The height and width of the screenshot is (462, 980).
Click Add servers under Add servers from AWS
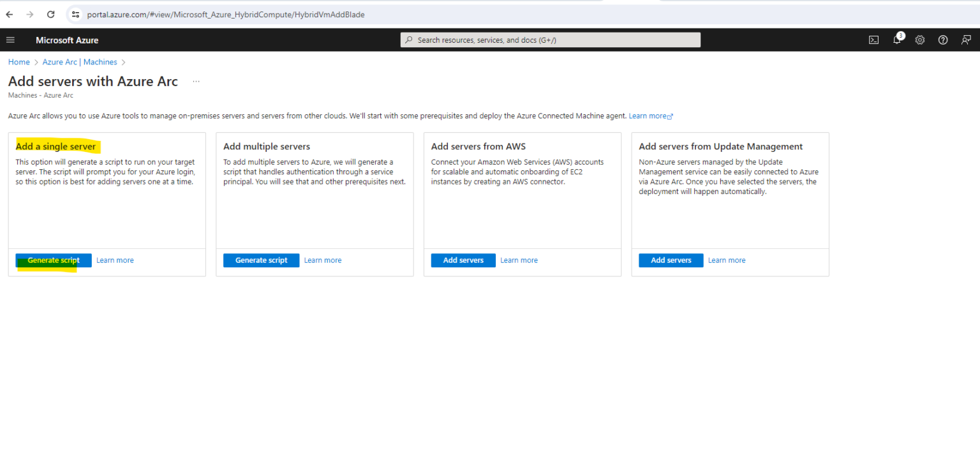tap(463, 260)
